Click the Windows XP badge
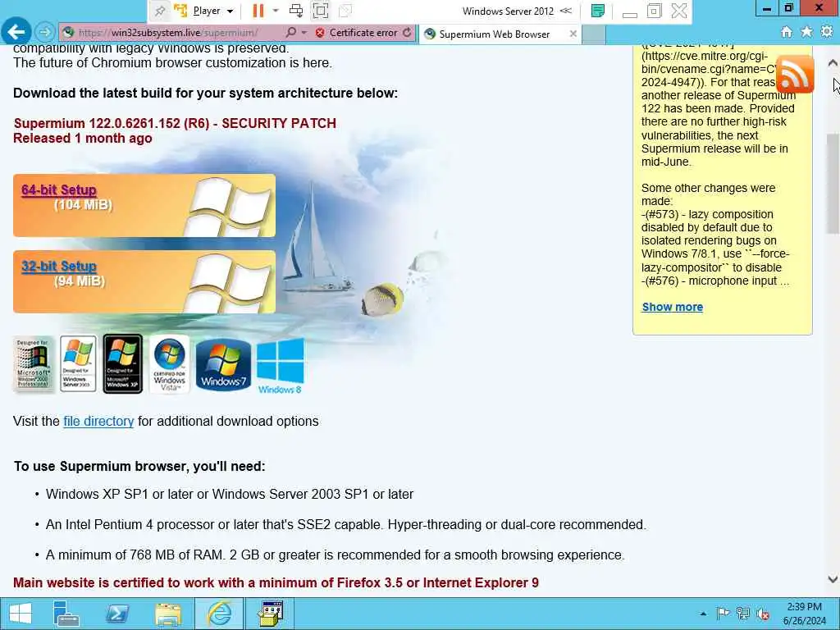The image size is (840, 630). (x=123, y=363)
